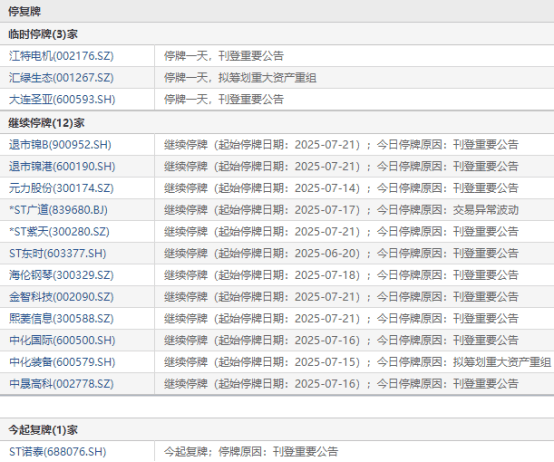Open the ST诺泰(688076.SH) stock link
The image size is (554, 462).
[x=58, y=451]
